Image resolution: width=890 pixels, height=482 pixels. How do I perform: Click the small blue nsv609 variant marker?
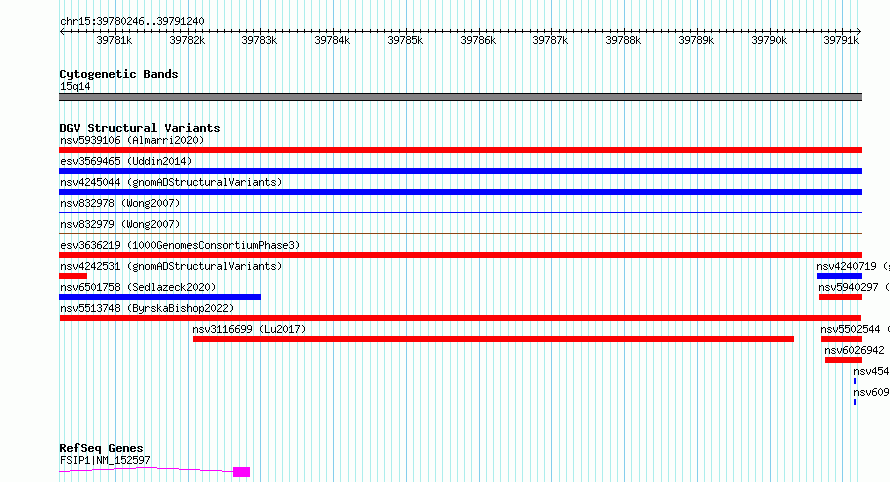pos(855,402)
